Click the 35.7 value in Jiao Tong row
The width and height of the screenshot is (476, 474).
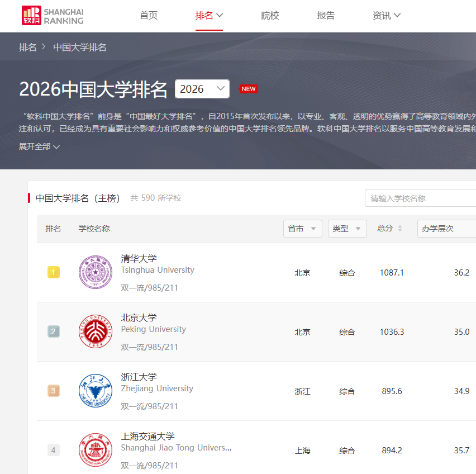click(x=461, y=451)
